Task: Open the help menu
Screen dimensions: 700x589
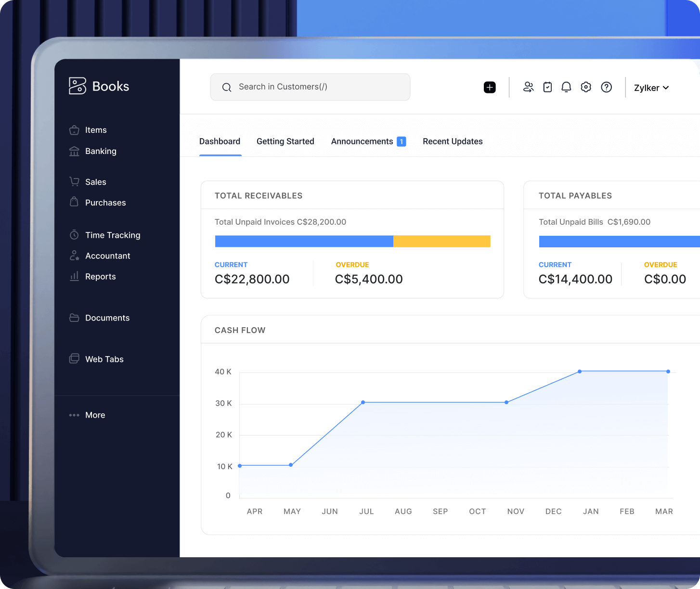Action: [x=606, y=87]
